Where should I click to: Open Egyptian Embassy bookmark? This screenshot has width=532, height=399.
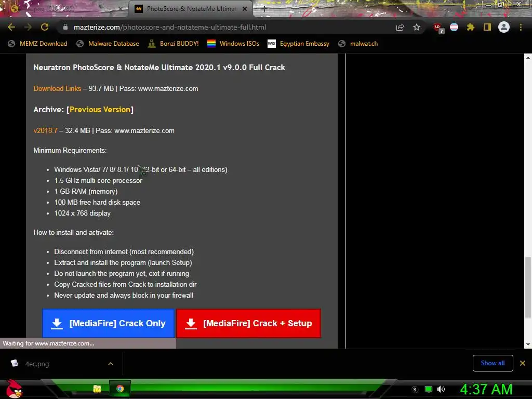coord(298,44)
